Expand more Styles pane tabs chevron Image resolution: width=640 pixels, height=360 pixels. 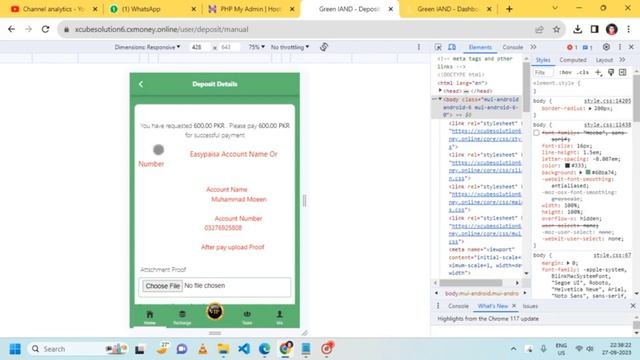(622, 60)
